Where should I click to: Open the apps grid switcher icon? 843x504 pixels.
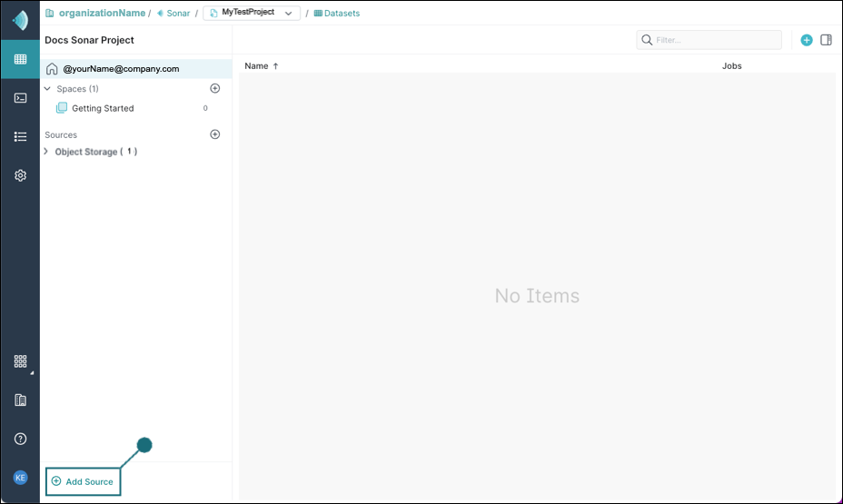(x=20, y=361)
